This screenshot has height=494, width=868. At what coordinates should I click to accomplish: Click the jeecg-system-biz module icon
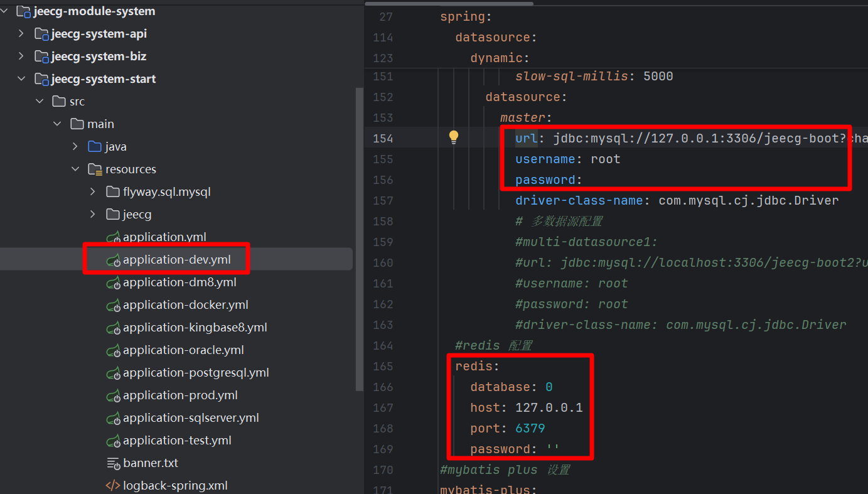point(41,56)
